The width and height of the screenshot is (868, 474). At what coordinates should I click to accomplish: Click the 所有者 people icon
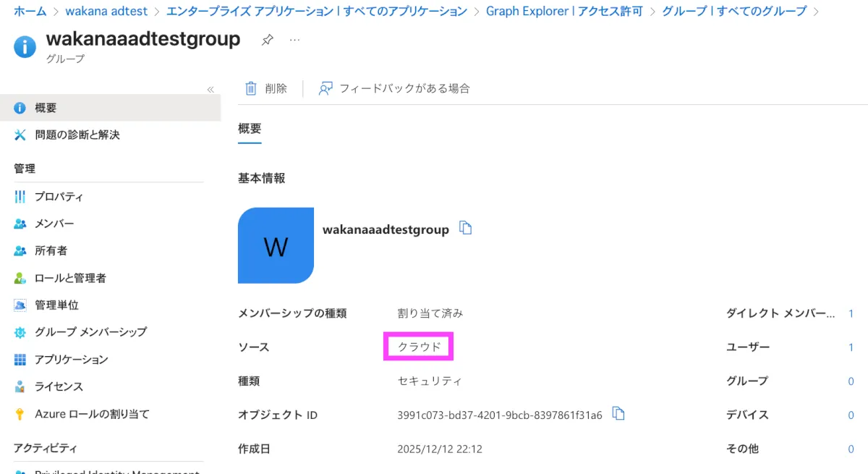20,250
